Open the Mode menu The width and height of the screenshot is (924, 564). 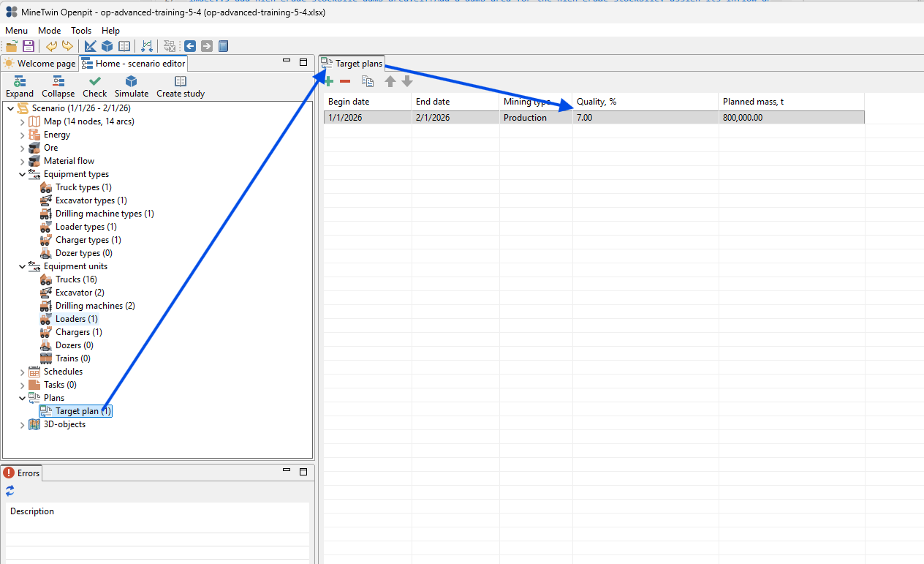pyautogui.click(x=50, y=31)
